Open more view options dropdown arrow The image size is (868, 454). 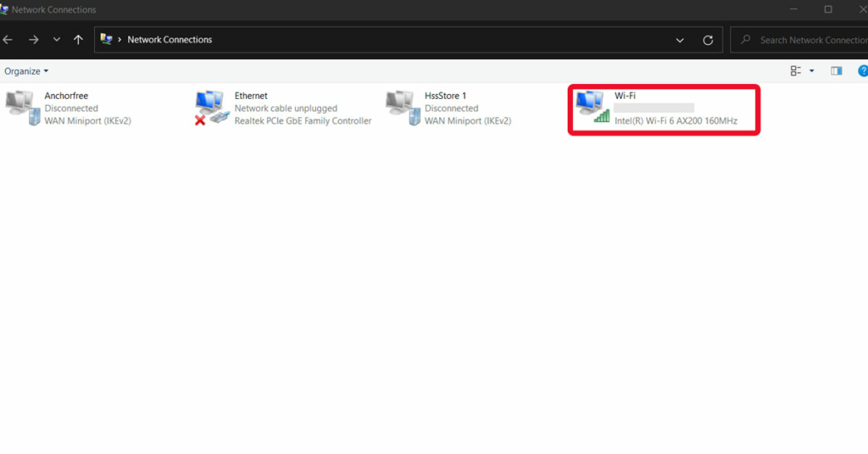coord(812,71)
